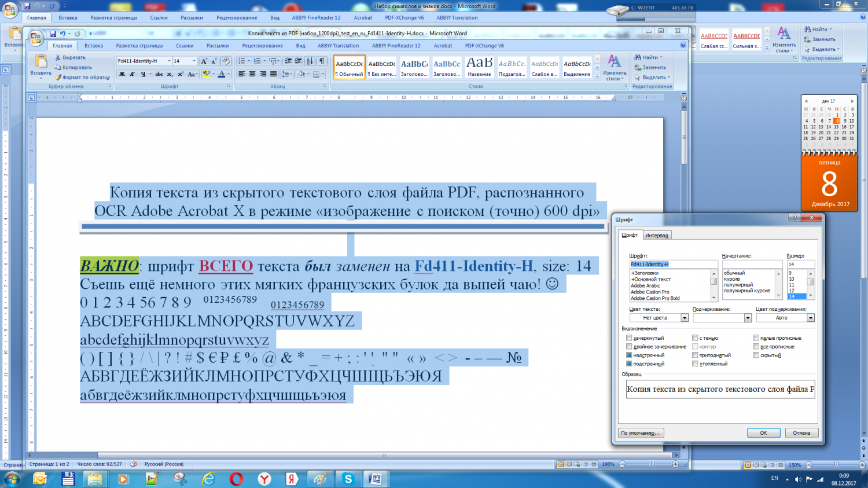Click OK in the font dialog
The height and width of the screenshot is (488, 868).
tap(763, 433)
